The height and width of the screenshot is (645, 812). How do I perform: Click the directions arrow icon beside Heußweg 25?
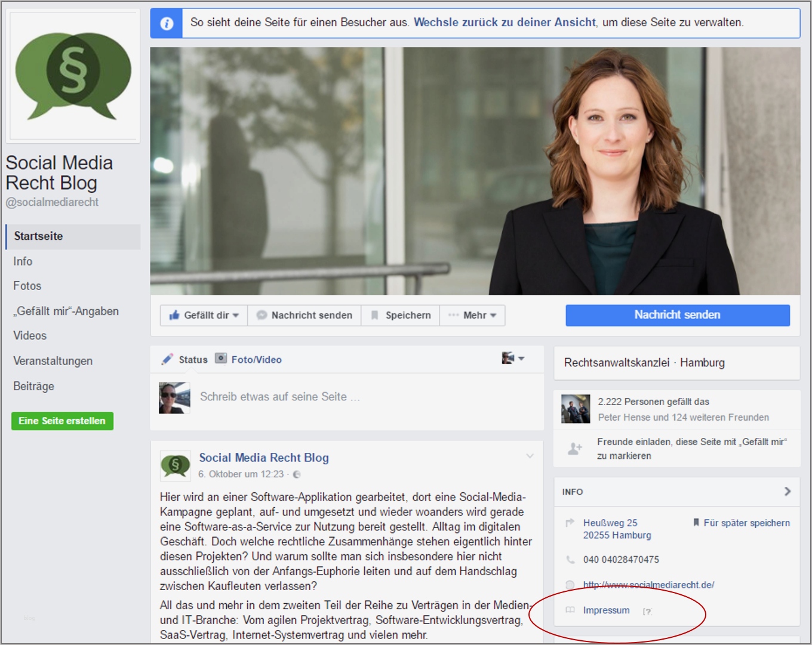(570, 523)
